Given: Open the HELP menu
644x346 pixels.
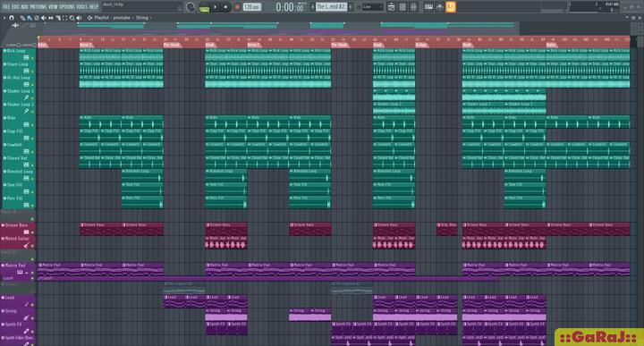Looking at the screenshot, I should click(94, 7).
